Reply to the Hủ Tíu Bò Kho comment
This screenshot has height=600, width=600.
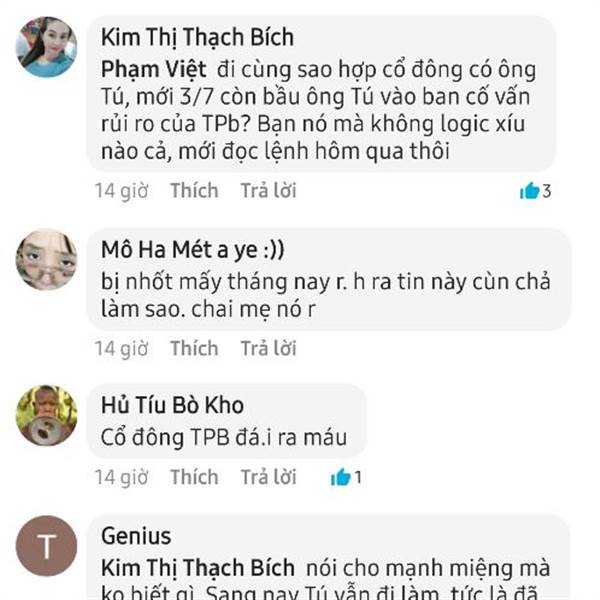(268, 477)
